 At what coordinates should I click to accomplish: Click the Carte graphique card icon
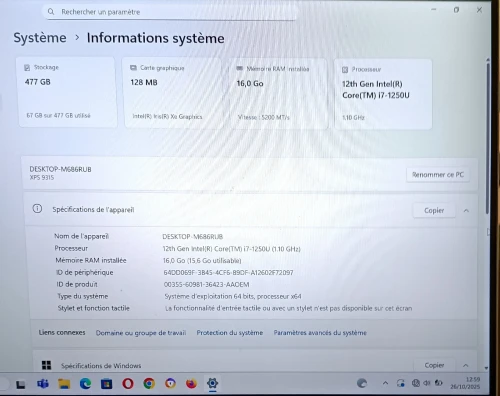point(133,68)
